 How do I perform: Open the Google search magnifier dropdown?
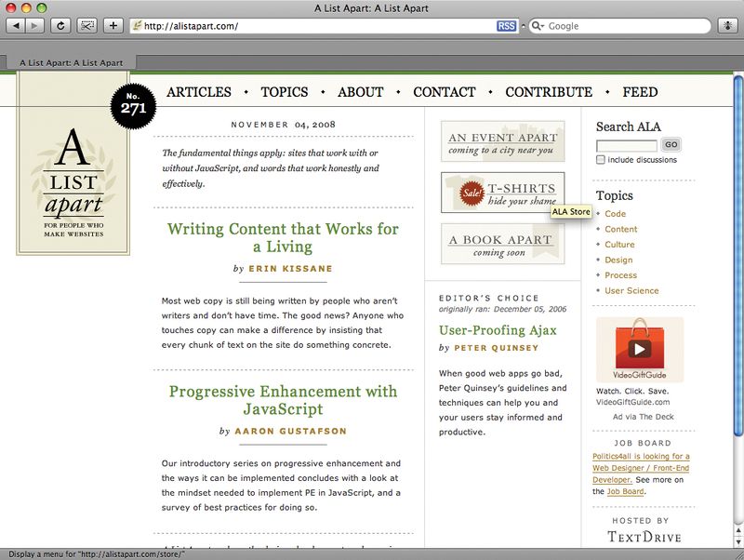[x=538, y=26]
